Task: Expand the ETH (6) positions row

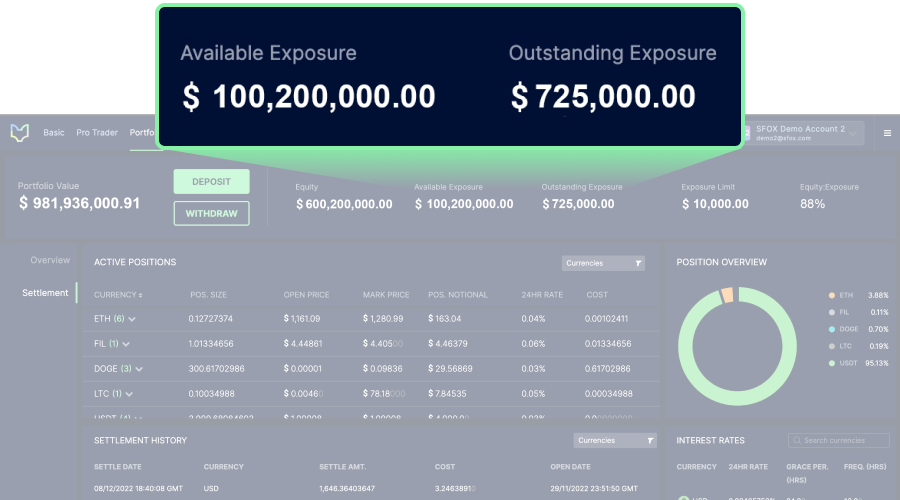Action: coord(132,319)
